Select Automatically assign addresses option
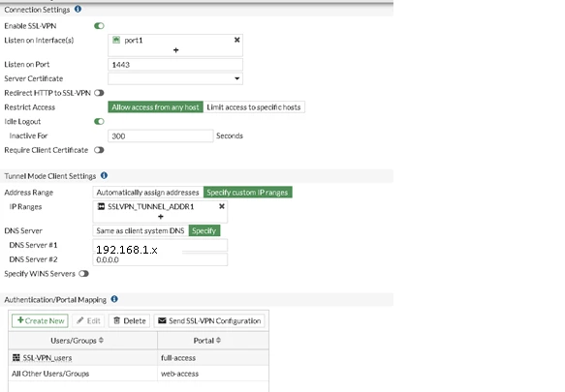This screenshot has height=392, width=565. coord(147,193)
